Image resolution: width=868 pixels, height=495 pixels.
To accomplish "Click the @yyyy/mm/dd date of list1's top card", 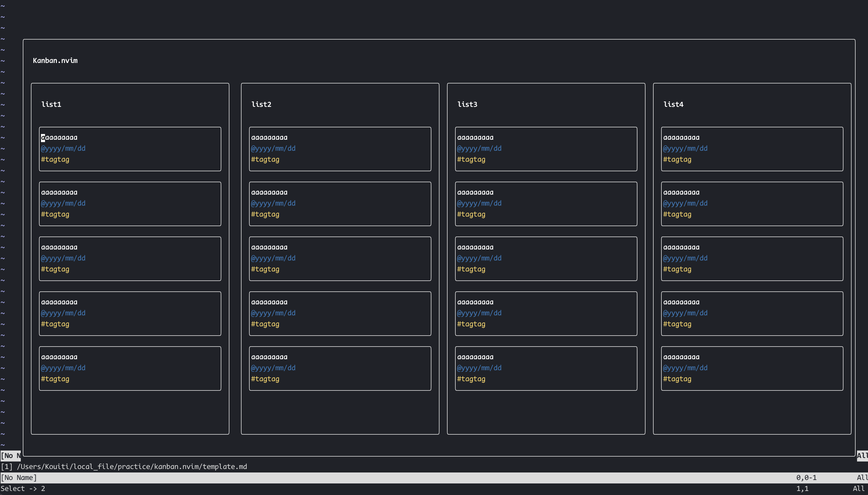I will (x=63, y=148).
